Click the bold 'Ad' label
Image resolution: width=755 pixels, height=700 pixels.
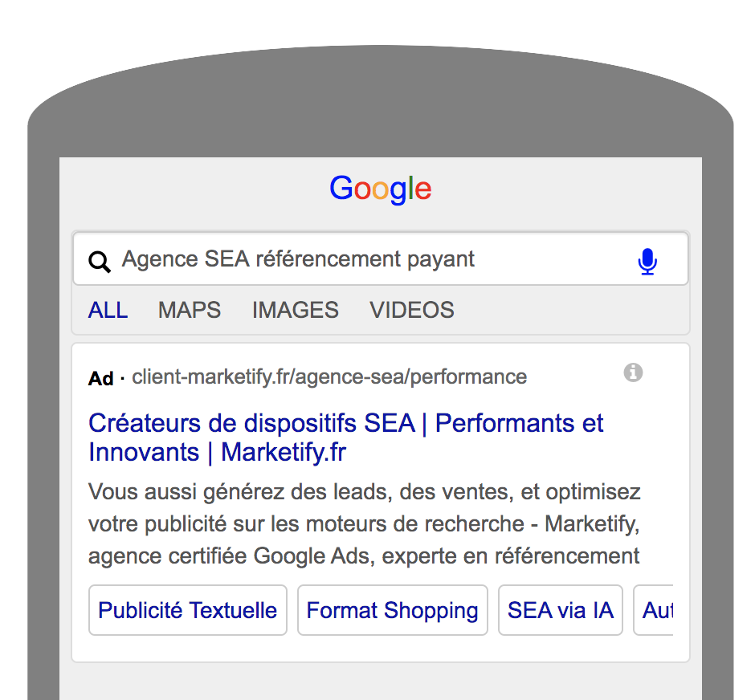[100, 378]
